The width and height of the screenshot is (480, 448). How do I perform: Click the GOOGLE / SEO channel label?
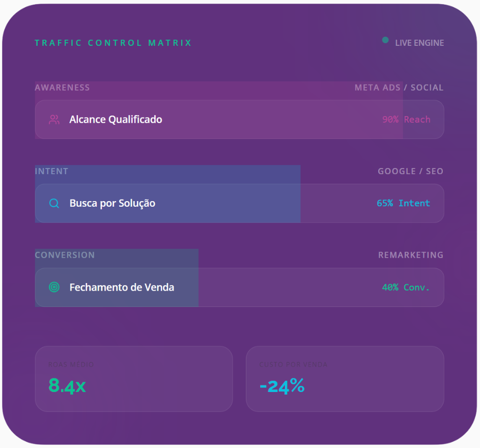point(410,172)
